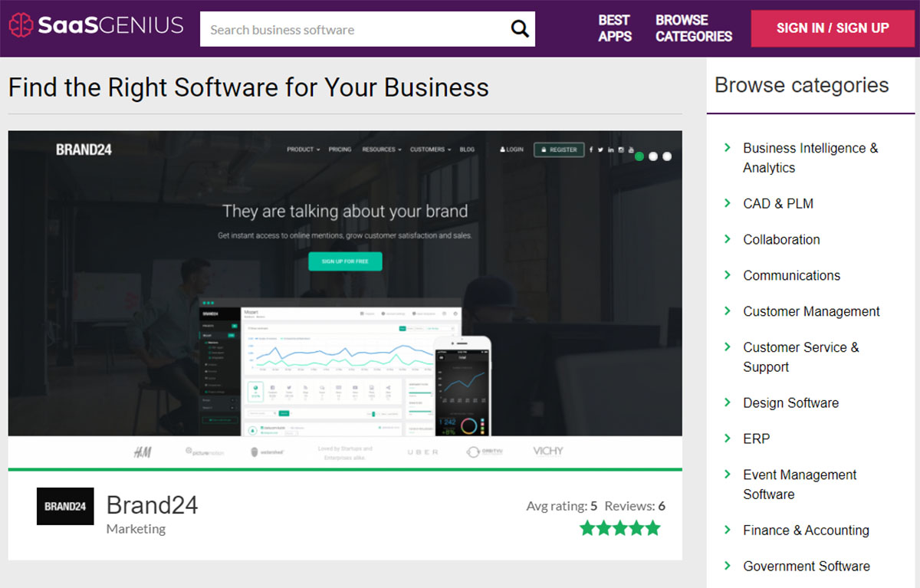
Task: Open the Communications category
Action: pos(791,275)
